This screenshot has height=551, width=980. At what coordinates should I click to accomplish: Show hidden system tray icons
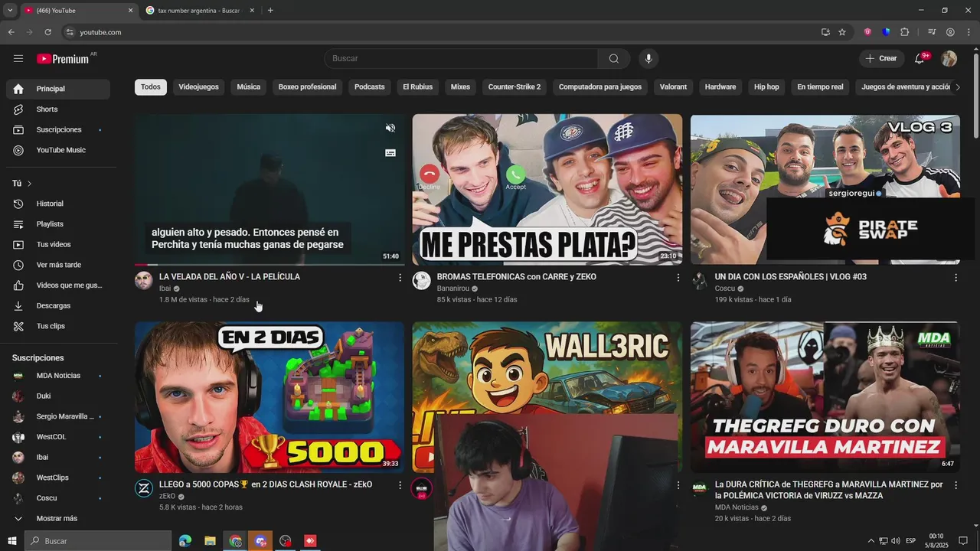pyautogui.click(x=871, y=541)
